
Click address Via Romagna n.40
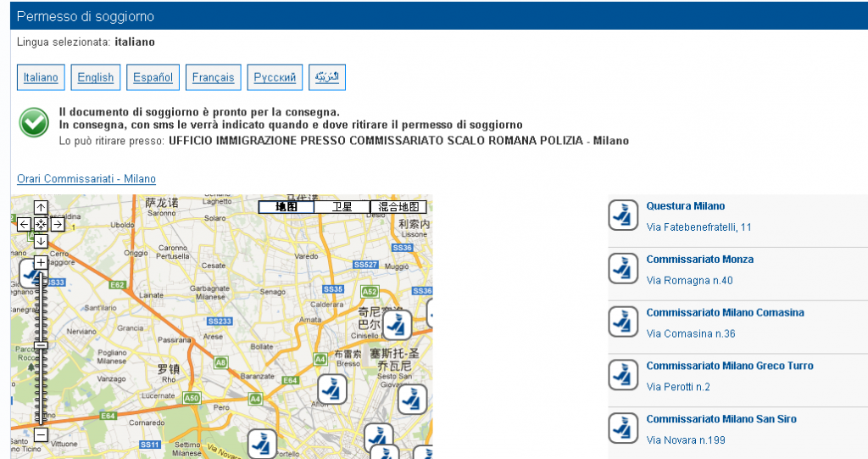[689, 280]
